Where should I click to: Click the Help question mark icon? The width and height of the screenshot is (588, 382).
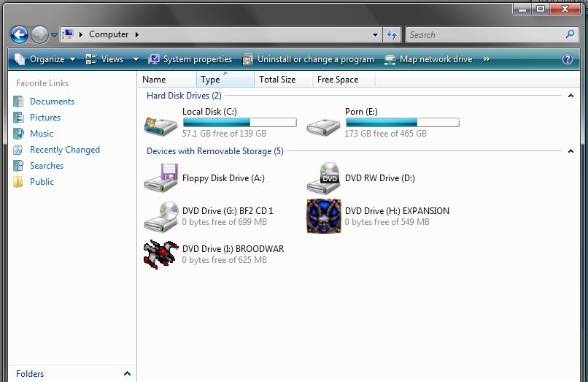(568, 59)
